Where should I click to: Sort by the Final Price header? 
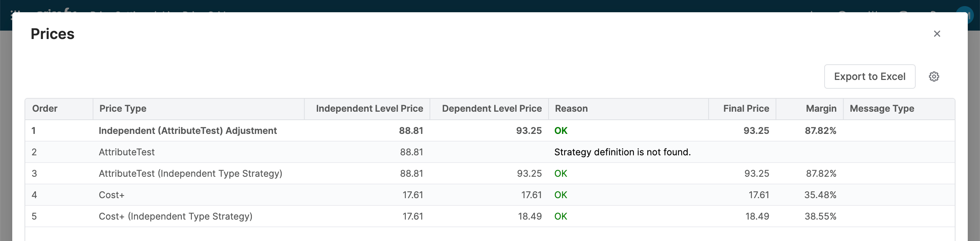[746, 109]
